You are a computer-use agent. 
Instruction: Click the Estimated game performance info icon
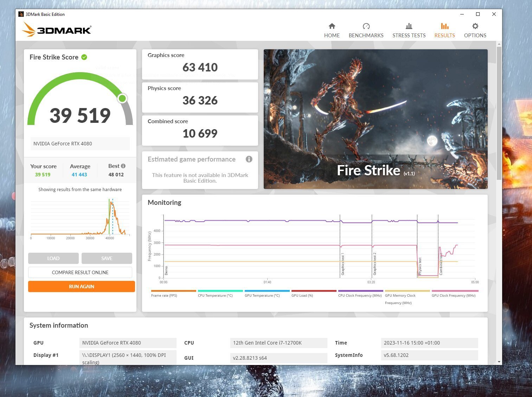[x=249, y=159]
